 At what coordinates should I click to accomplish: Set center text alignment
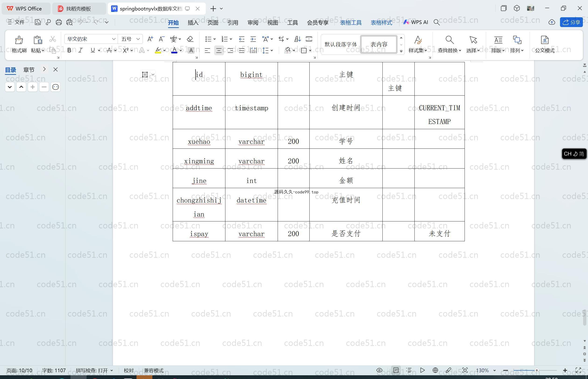tap(219, 50)
